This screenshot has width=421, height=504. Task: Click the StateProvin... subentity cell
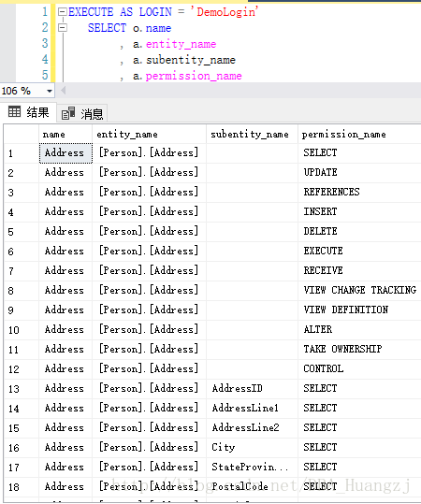click(253, 467)
